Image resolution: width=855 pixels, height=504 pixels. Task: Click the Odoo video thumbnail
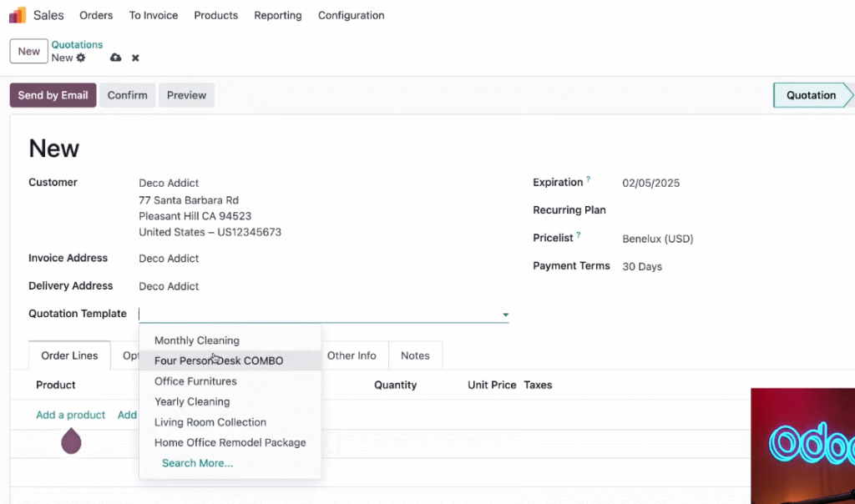(x=802, y=446)
